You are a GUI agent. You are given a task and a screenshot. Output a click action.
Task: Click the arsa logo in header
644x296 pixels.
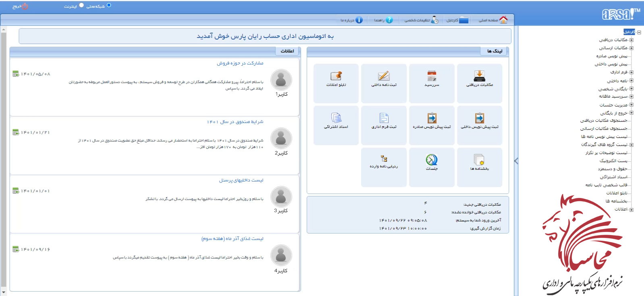click(621, 14)
